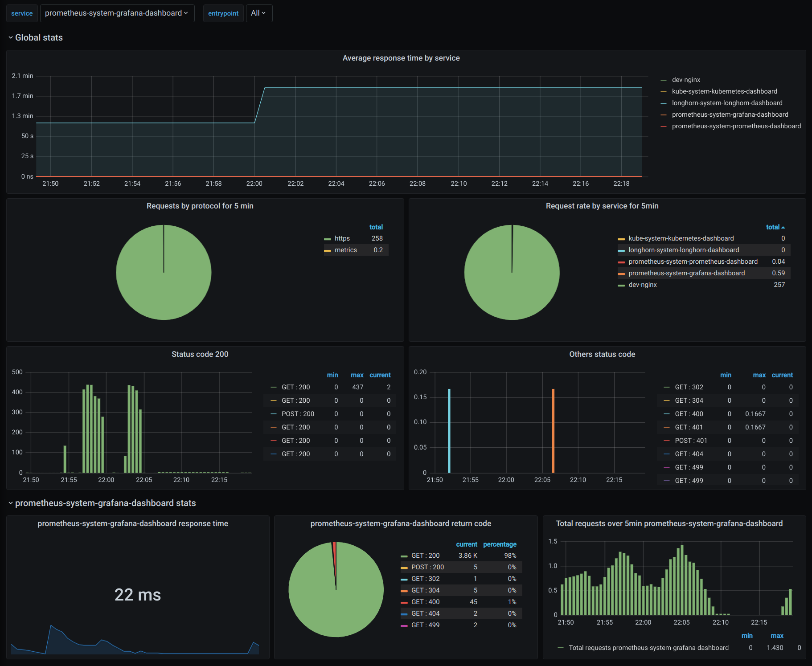Toggle GET : 404 in return code legend
This screenshot has height=666, width=812.
point(425,614)
